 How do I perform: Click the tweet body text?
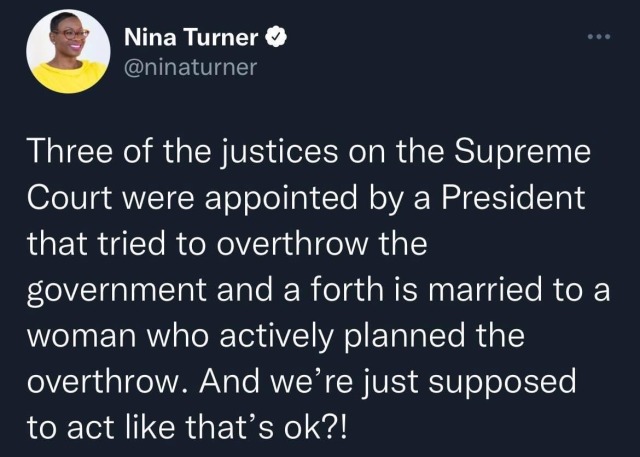pyautogui.click(x=318, y=289)
